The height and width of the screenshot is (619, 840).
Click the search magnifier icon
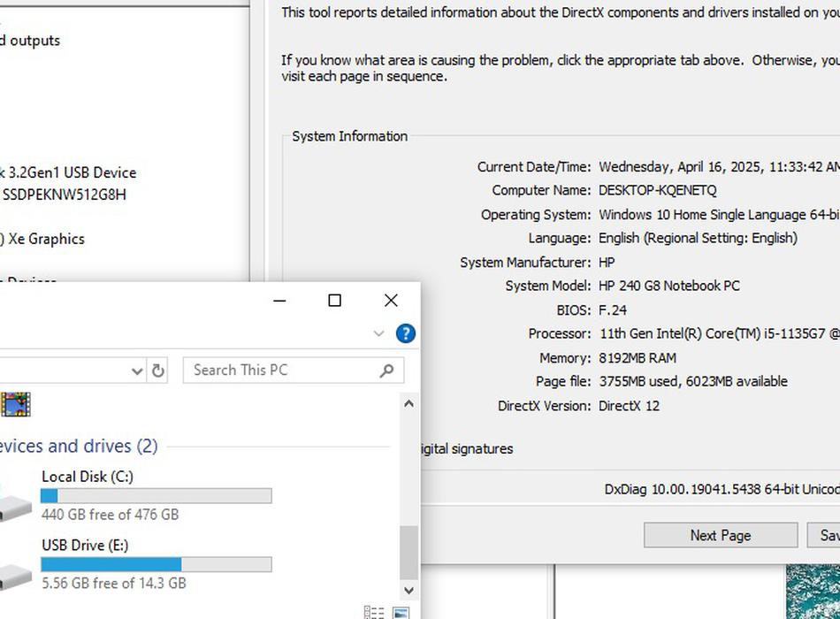click(x=386, y=371)
